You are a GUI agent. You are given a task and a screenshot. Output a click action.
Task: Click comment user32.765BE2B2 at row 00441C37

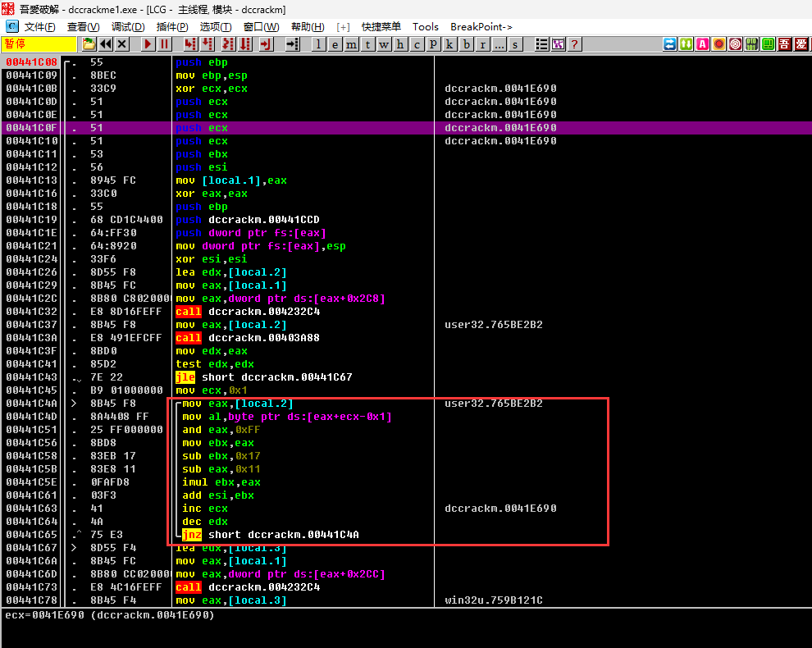[494, 325]
